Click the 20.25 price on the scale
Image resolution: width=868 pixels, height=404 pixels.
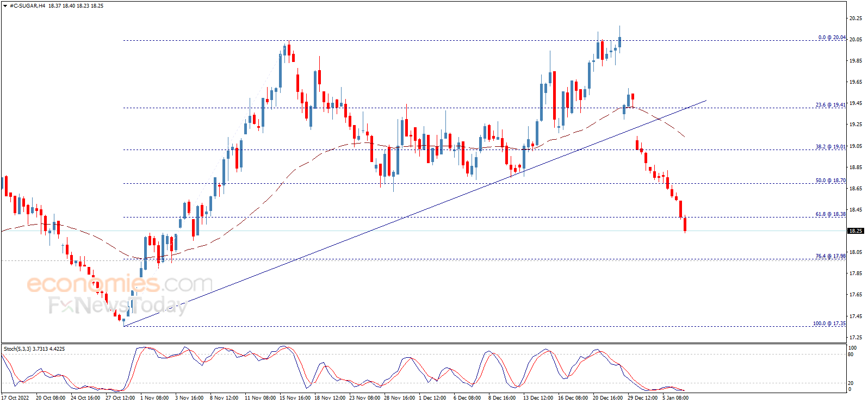[x=855, y=18]
